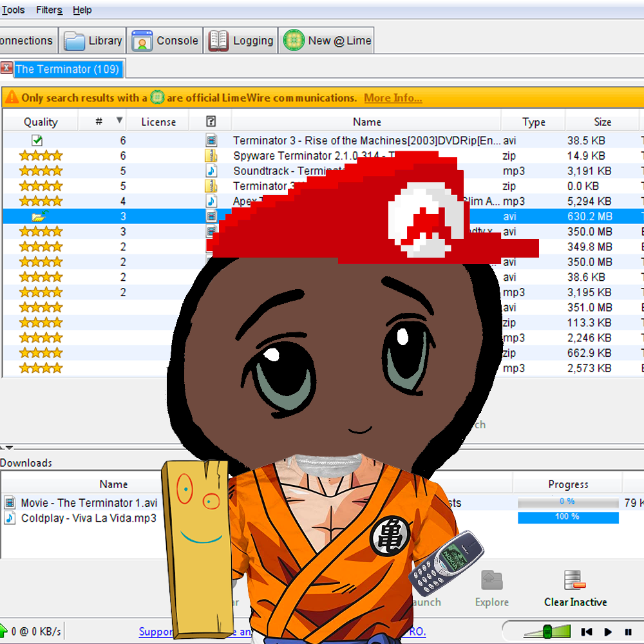Viewport: 644px width, 644px height.
Task: Click the music icon next to Coldplay download
Action: [10, 518]
